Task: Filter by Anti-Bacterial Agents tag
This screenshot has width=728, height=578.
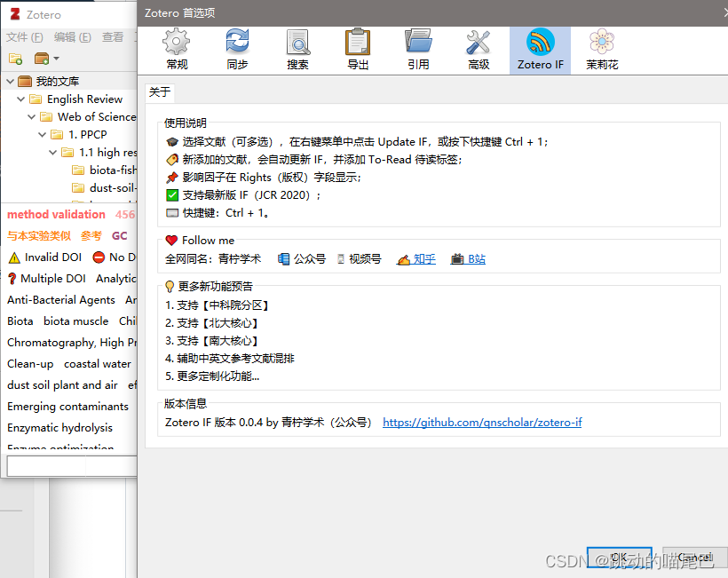Action: tap(61, 300)
